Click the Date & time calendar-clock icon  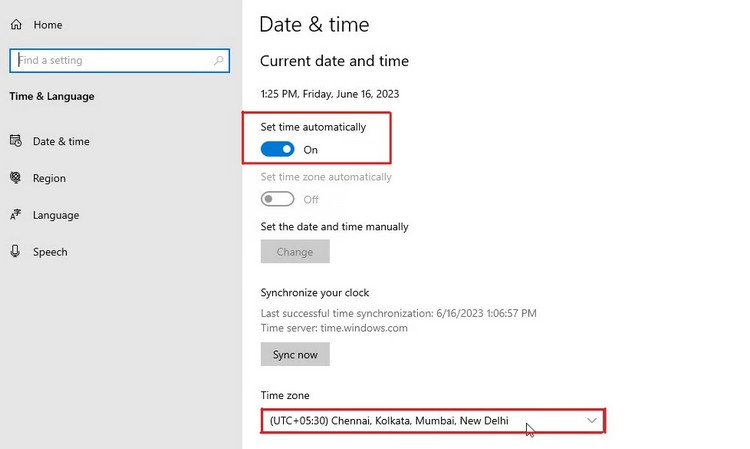16,141
